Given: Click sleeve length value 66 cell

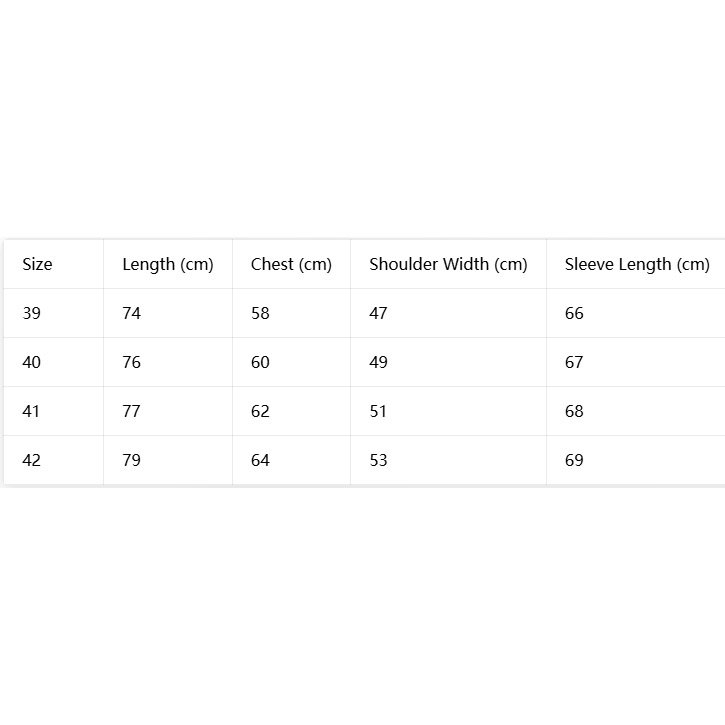Looking at the screenshot, I should pyautogui.click(x=636, y=313).
